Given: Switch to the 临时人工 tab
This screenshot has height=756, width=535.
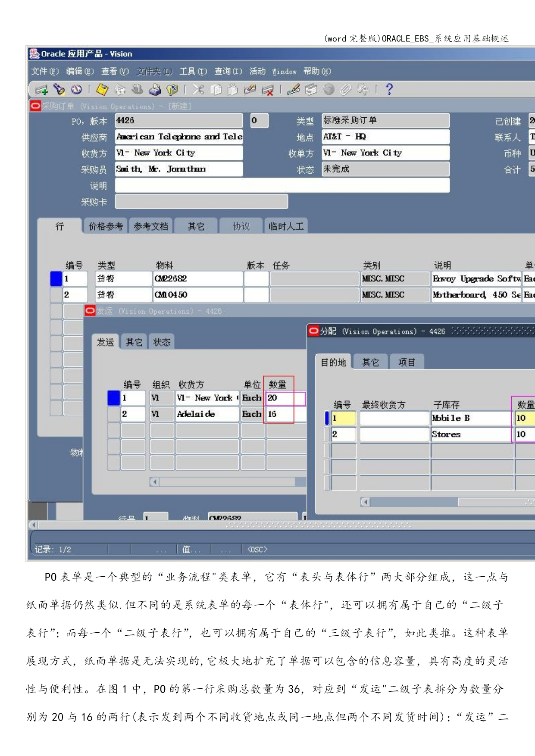Looking at the screenshot, I should coord(286,226).
